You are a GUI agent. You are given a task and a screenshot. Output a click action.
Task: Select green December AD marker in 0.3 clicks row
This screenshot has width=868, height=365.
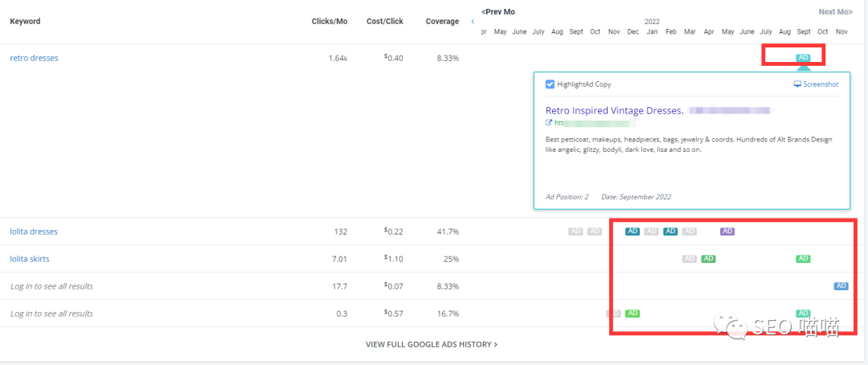click(633, 314)
